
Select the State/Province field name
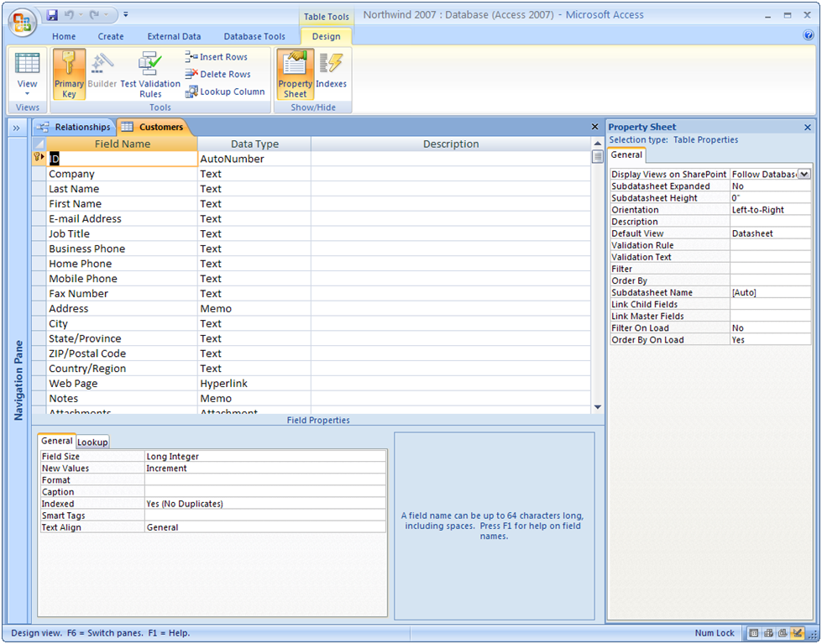pos(122,338)
